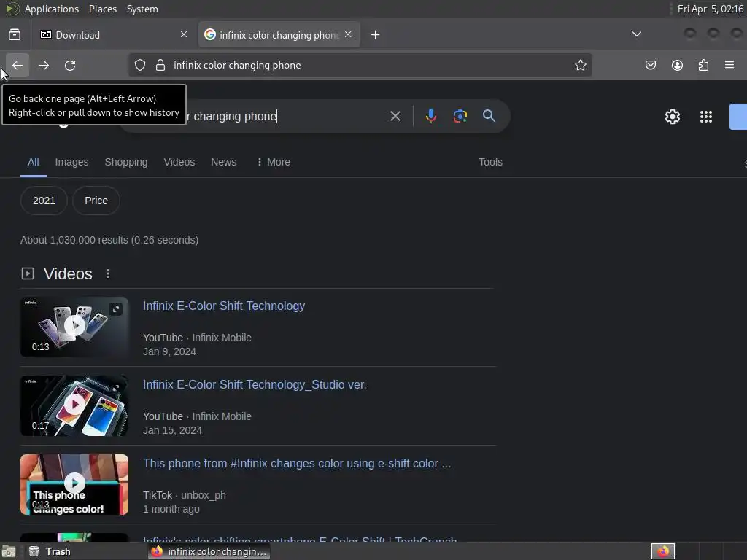Open the Firefox account icon
This screenshot has height=560, width=747.
coord(677,65)
